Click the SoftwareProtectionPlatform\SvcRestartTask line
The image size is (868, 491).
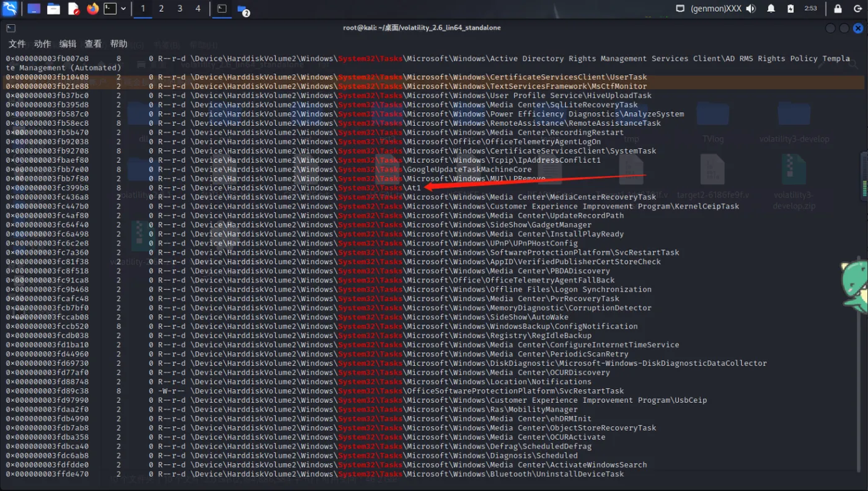point(343,252)
